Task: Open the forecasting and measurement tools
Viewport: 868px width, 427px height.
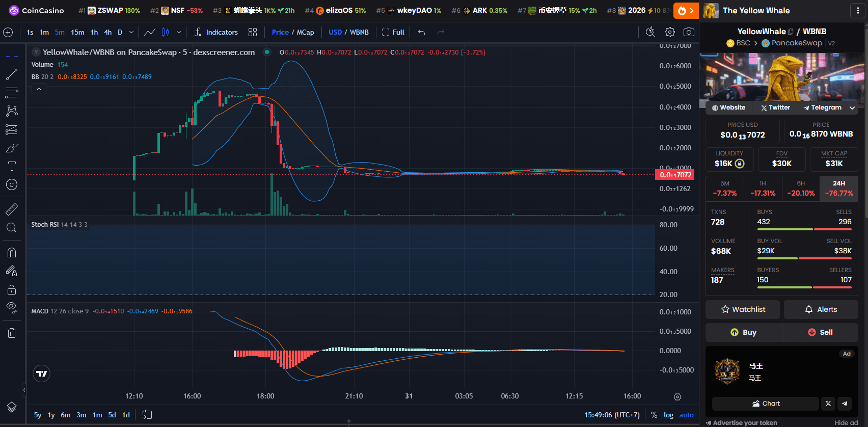Action: tap(12, 129)
